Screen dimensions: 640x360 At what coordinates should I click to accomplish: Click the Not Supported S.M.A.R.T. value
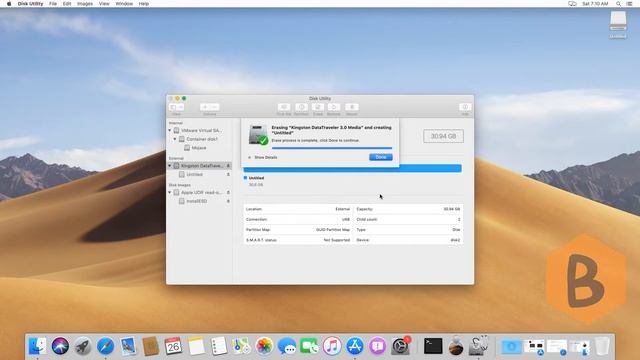click(337, 240)
